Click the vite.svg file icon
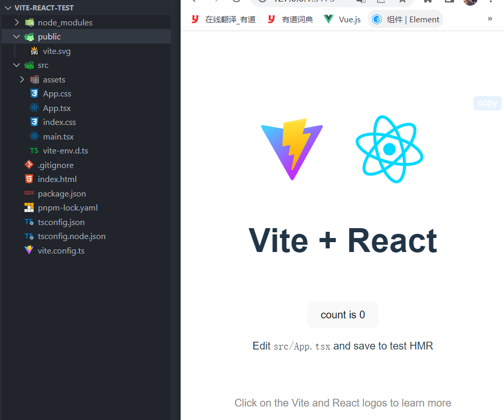Screen dimensions: 504x420 pyautogui.click(x=34, y=51)
